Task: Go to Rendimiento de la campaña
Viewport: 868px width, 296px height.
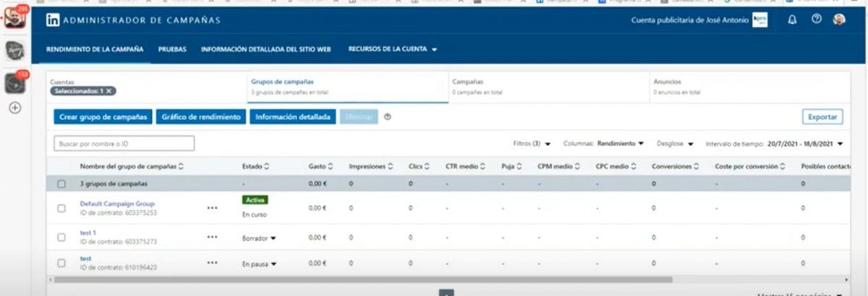Action: [95, 49]
